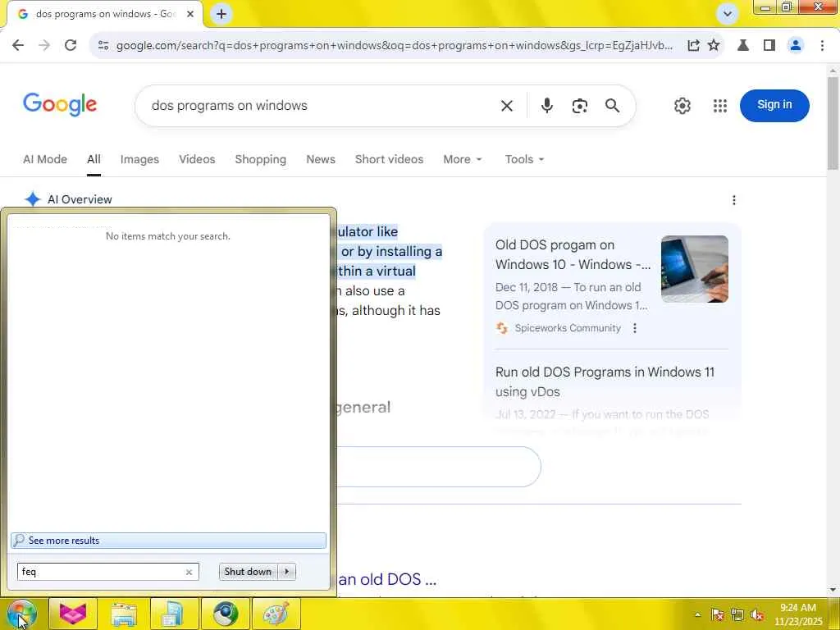Toggle the Chrome side panel
This screenshot has height=630, width=840.
769,46
